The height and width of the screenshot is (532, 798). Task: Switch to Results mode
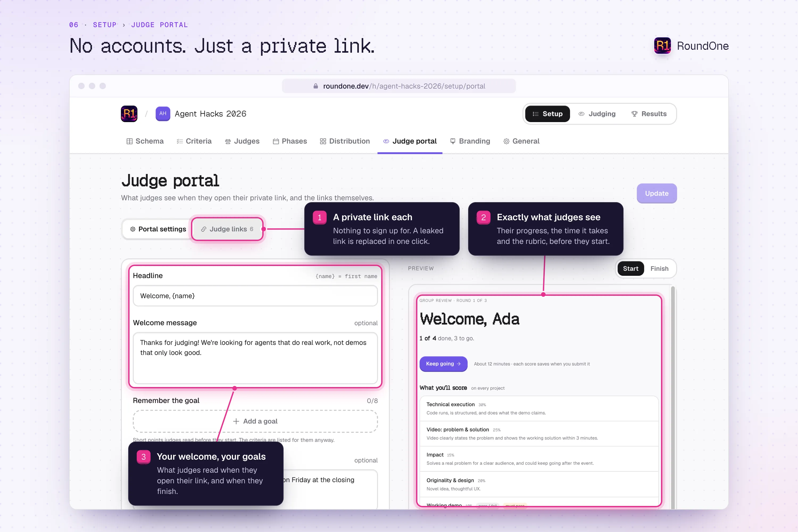click(x=649, y=114)
